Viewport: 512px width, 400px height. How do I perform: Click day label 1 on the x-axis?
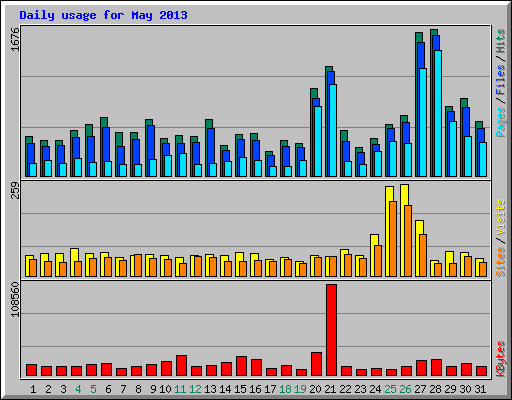[x=33, y=389]
